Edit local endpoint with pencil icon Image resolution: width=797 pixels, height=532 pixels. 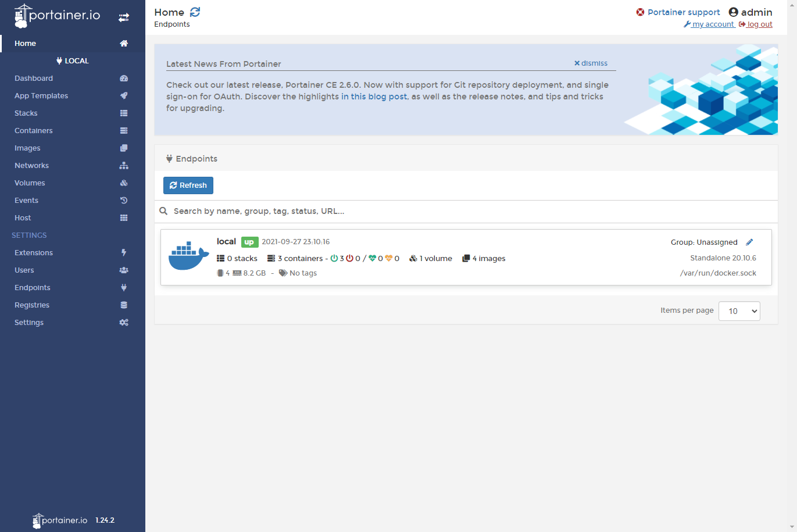pos(749,242)
